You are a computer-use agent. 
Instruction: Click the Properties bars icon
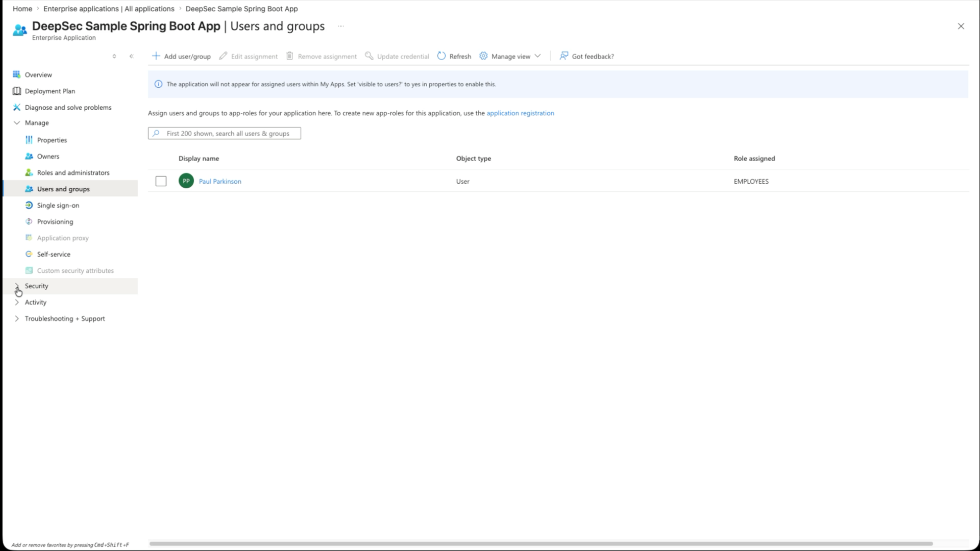pyautogui.click(x=29, y=140)
